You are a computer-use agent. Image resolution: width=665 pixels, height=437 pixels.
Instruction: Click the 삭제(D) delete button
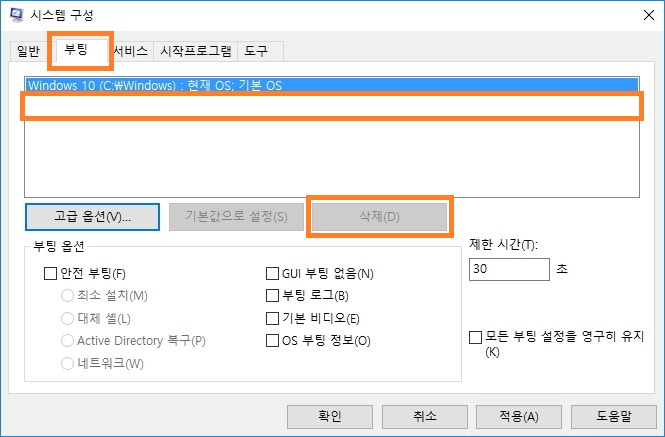tap(379, 217)
